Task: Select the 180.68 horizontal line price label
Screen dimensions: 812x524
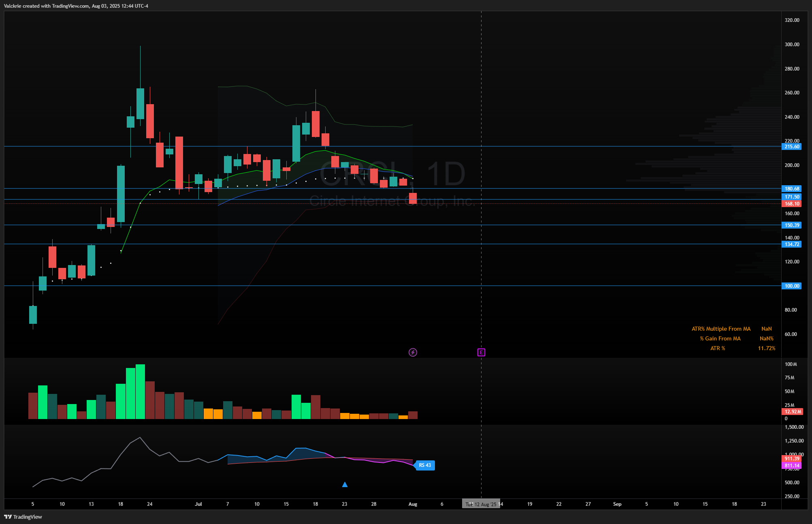Action: click(x=791, y=189)
